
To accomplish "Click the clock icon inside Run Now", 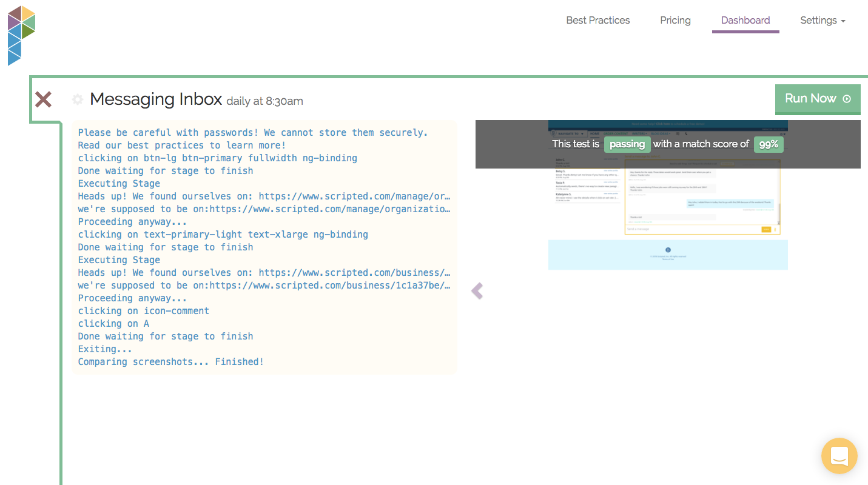I will click(x=846, y=98).
